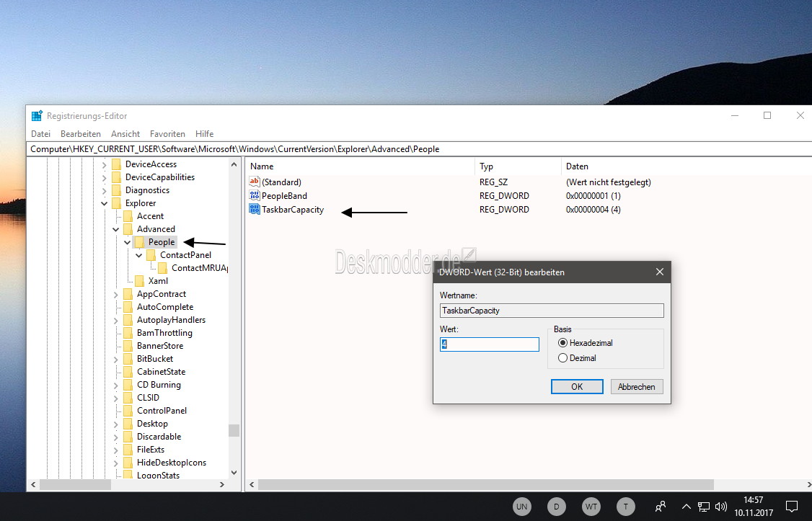
Task: Collapse the Explorer tree node
Action: (104, 203)
